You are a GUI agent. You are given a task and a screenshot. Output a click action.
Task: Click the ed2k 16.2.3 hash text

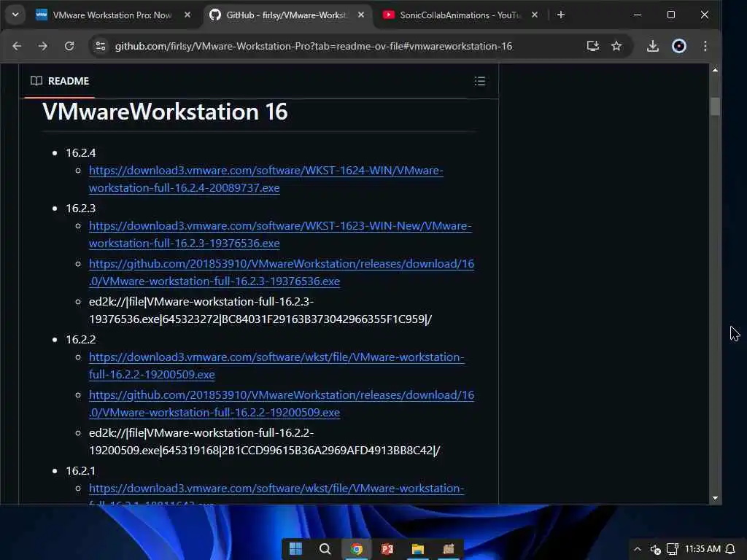(260, 311)
